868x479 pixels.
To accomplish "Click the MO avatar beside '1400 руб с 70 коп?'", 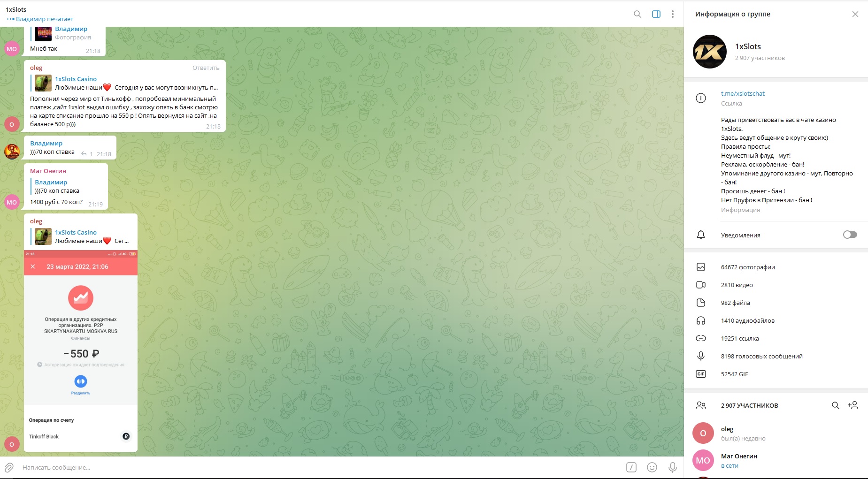I will [12, 202].
